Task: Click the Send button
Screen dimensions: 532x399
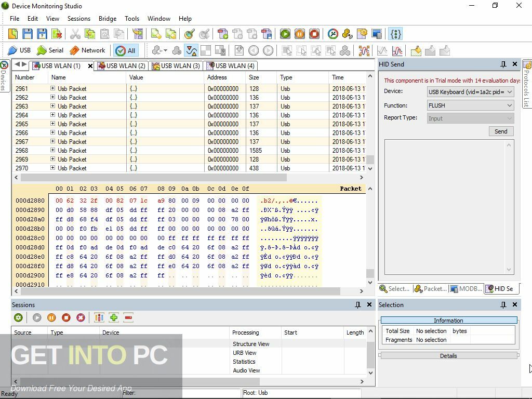Action: [501, 131]
